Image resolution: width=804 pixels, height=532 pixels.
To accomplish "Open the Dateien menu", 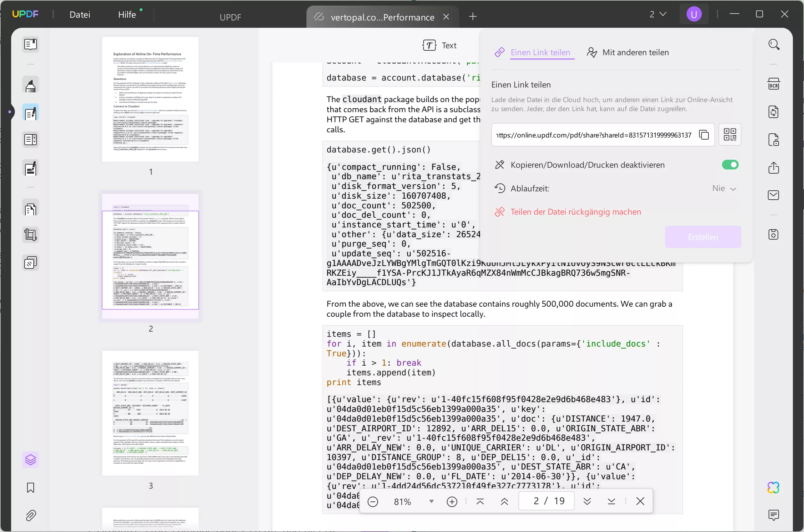I will [x=80, y=15].
